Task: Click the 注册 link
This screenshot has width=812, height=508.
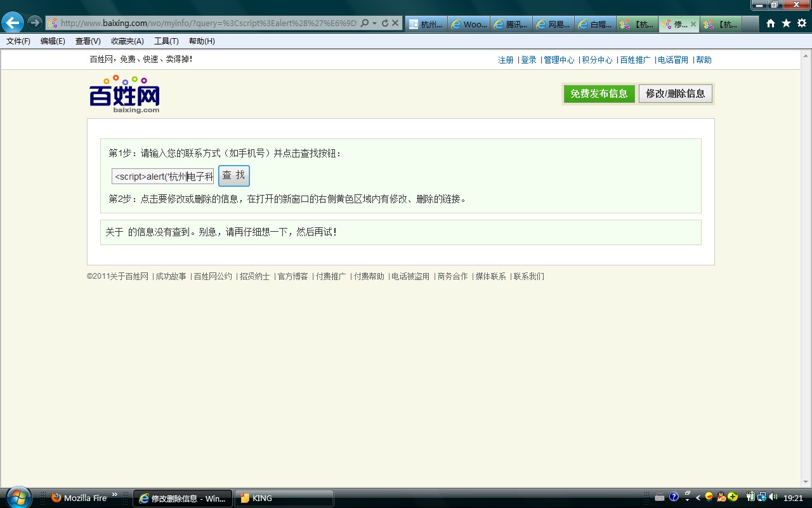Action: click(506, 60)
